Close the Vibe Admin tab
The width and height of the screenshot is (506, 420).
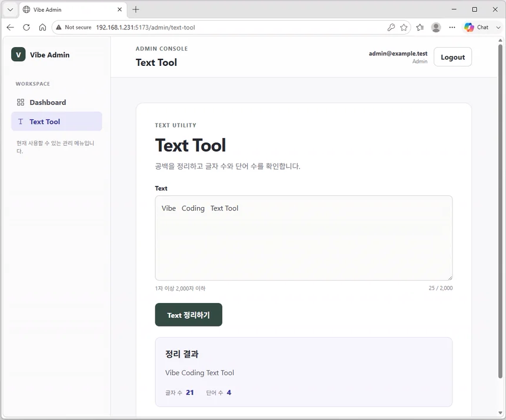119,9
